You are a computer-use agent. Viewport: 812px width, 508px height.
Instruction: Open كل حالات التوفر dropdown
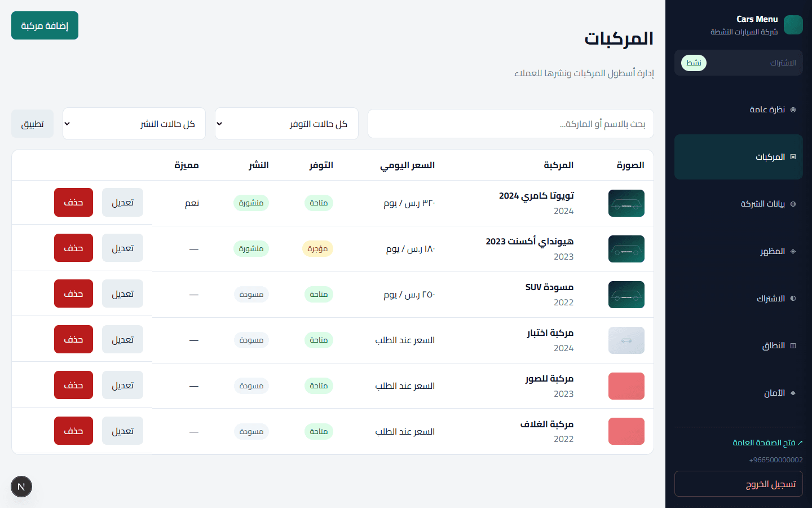[286, 124]
